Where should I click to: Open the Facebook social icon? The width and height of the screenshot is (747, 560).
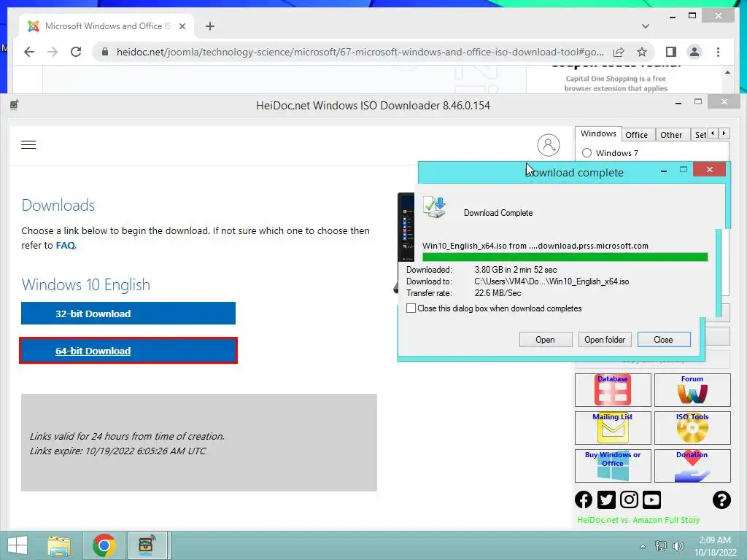[584, 499]
